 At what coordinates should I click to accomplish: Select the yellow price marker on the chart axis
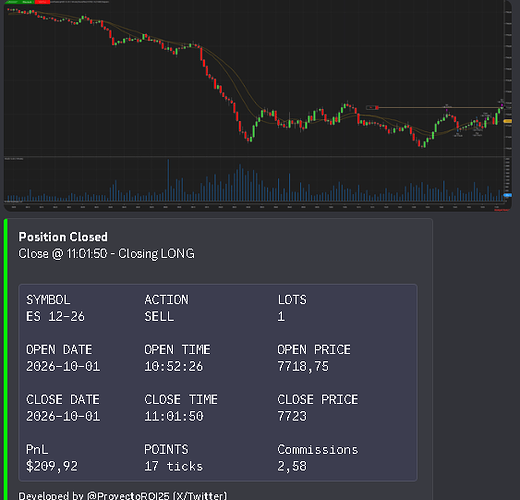[x=507, y=121]
